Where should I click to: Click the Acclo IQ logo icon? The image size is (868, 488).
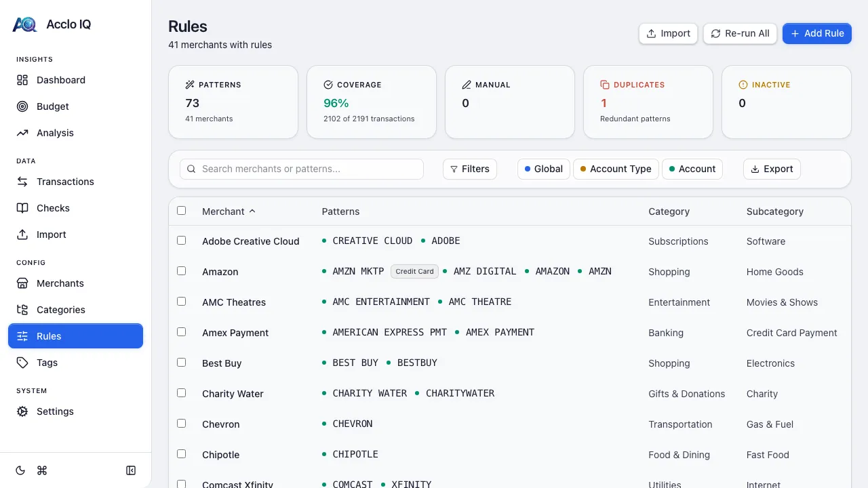click(24, 24)
